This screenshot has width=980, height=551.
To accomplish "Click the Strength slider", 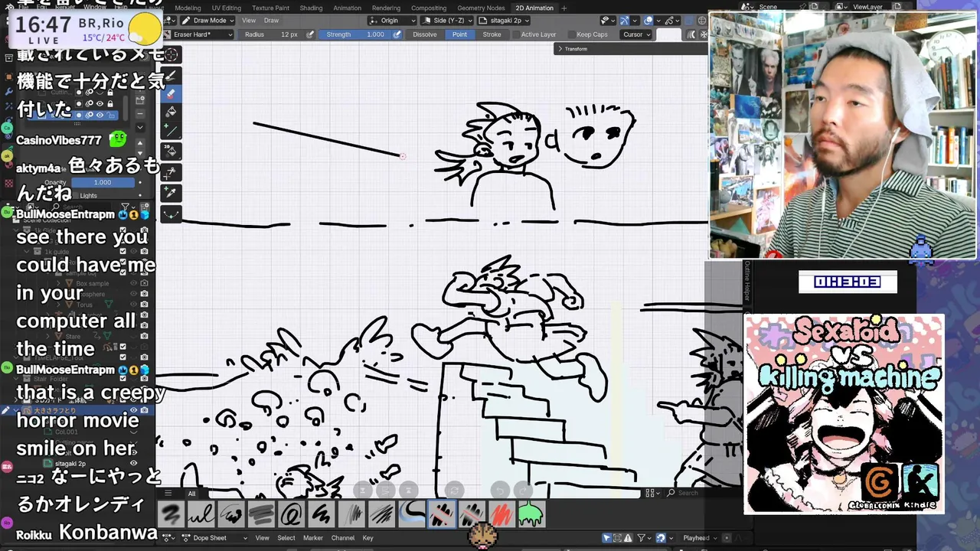I will coord(355,34).
